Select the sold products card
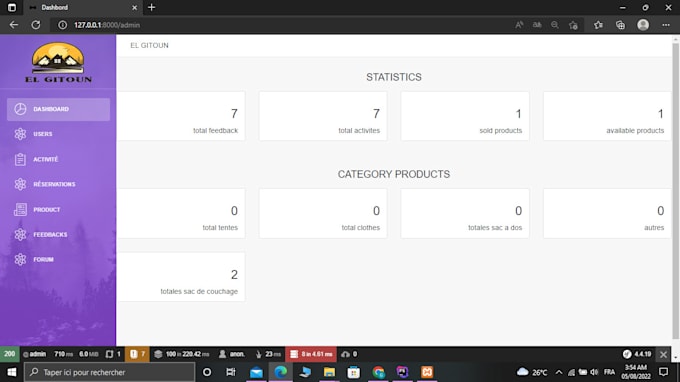 pos(465,116)
